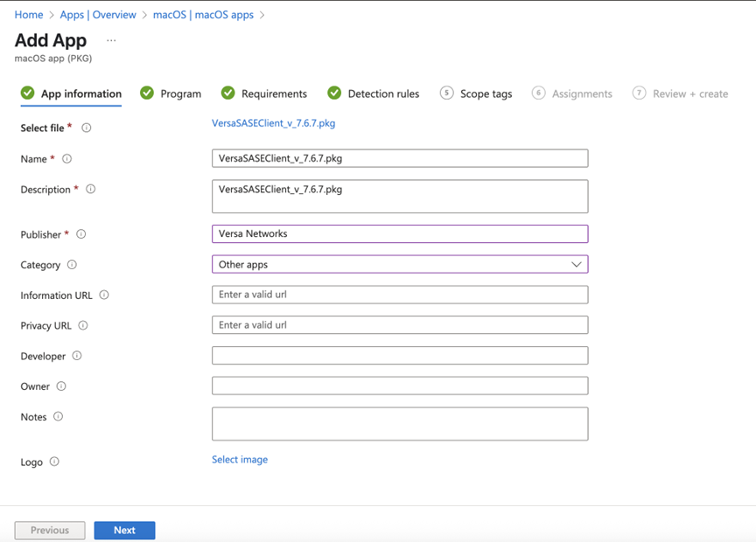
Task: Click the green check icon for Program
Action: 147,93
